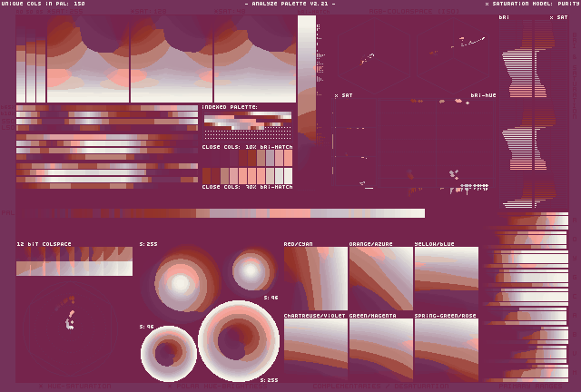The image size is (581, 392).
Task: Click the Analyze Palette v2.21 title
Action: click(290, 4)
